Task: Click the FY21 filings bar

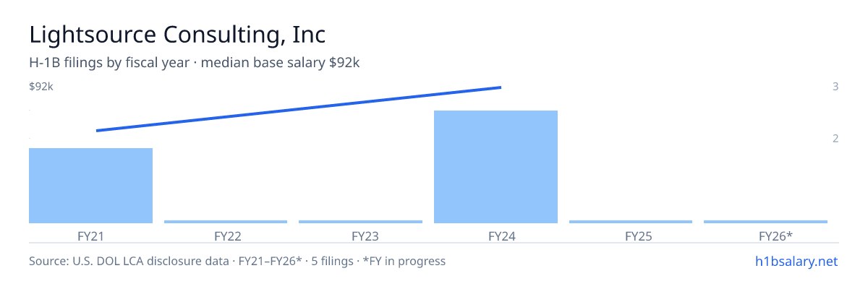Action: [90, 186]
